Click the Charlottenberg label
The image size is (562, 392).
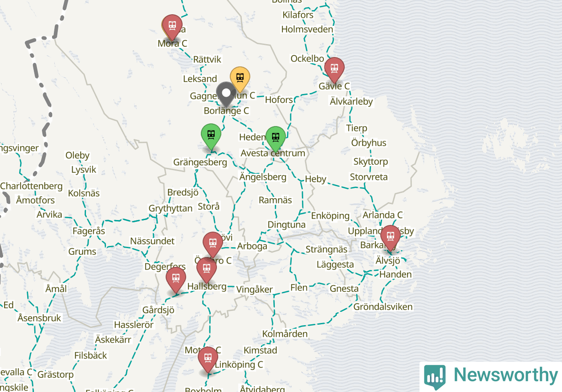coord(32,186)
